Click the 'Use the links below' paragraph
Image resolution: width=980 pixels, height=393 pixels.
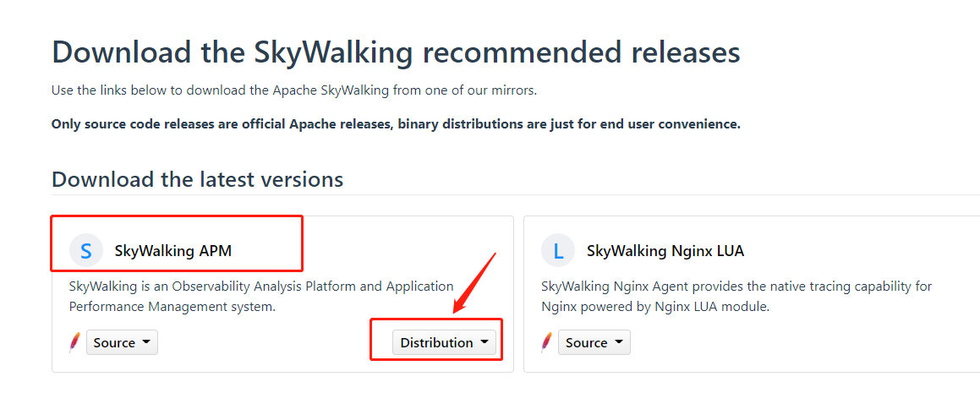point(293,90)
